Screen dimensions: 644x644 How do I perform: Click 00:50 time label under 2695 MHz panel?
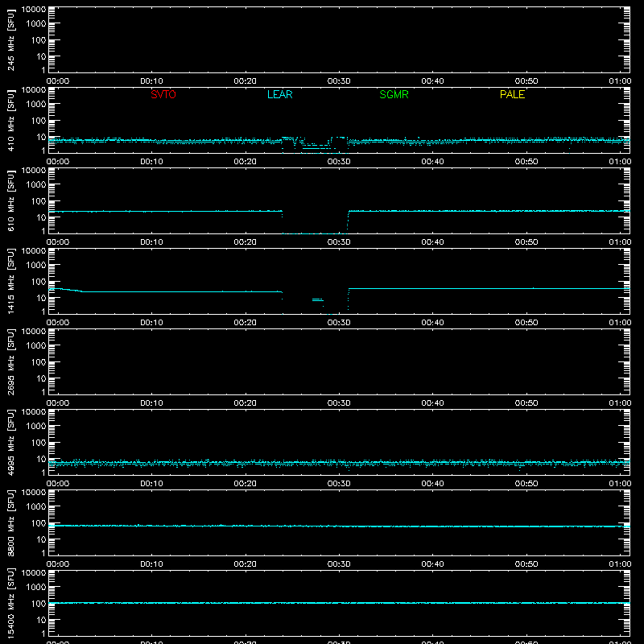pos(526,403)
